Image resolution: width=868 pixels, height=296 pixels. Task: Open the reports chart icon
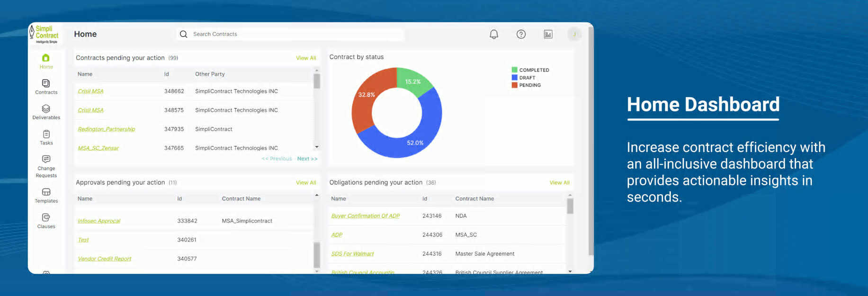548,34
